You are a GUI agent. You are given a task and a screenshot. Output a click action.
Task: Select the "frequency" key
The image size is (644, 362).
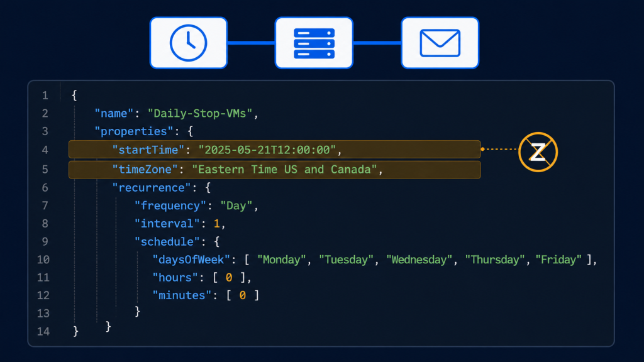tap(170, 206)
